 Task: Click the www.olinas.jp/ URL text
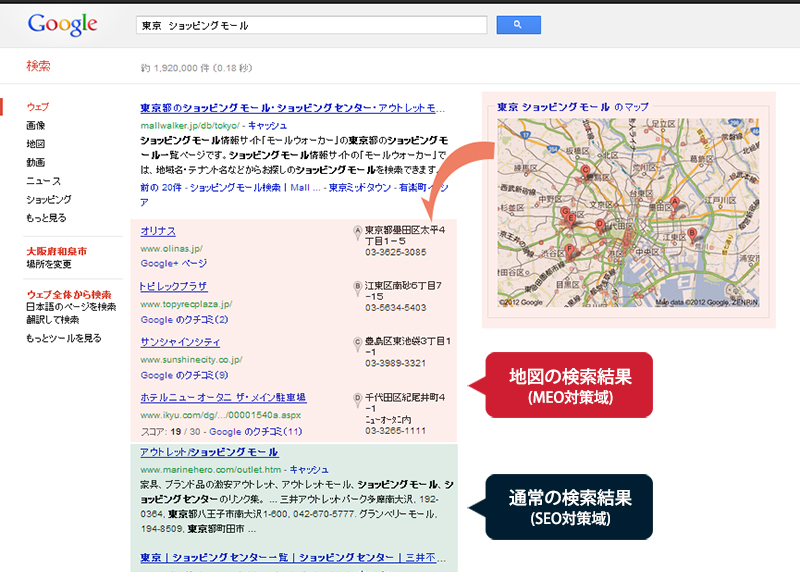pos(171,248)
